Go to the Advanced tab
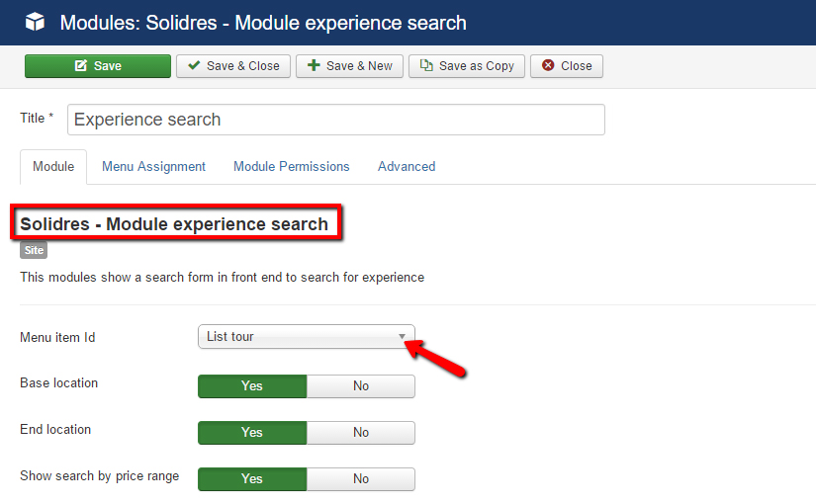This screenshot has width=816, height=504. point(407,166)
